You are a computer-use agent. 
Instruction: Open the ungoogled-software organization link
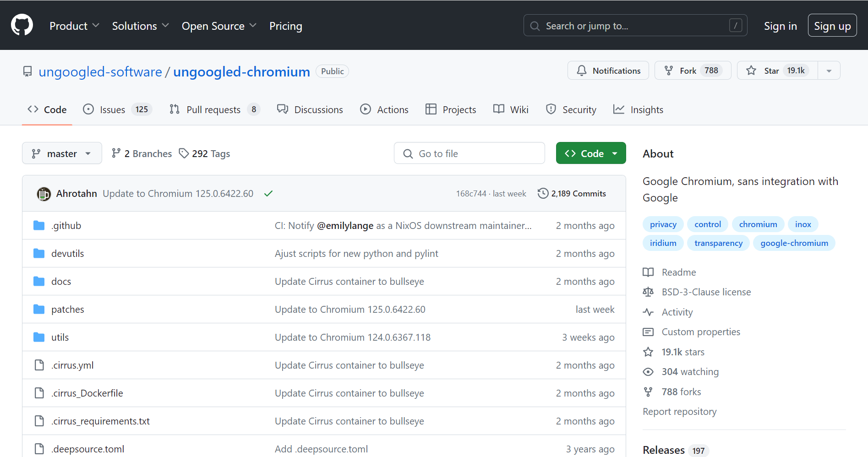(x=100, y=72)
